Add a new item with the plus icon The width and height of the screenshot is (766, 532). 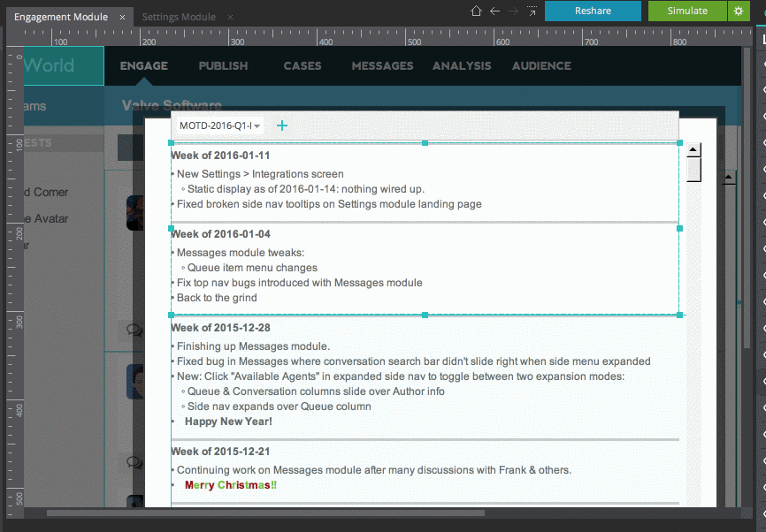point(282,125)
